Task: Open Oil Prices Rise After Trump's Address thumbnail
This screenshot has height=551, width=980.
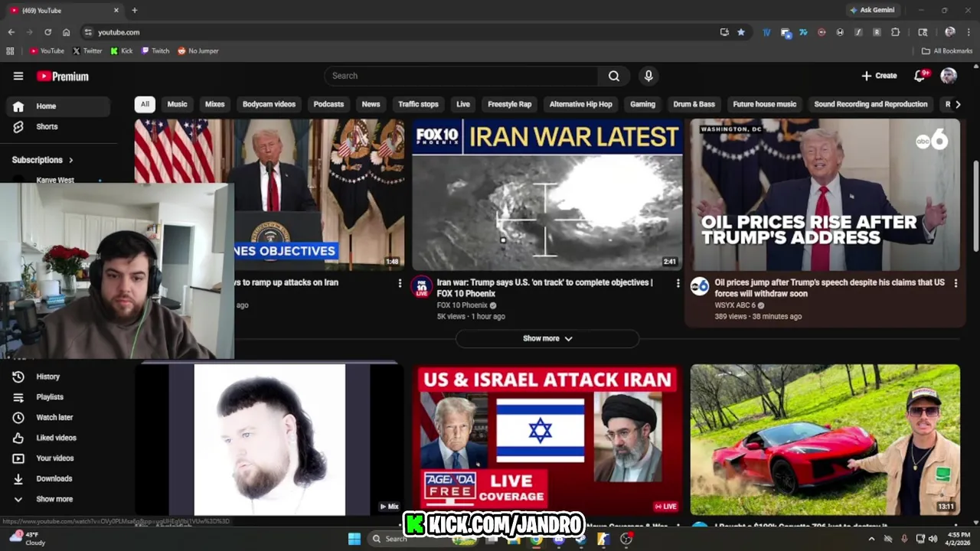Action: (x=825, y=194)
